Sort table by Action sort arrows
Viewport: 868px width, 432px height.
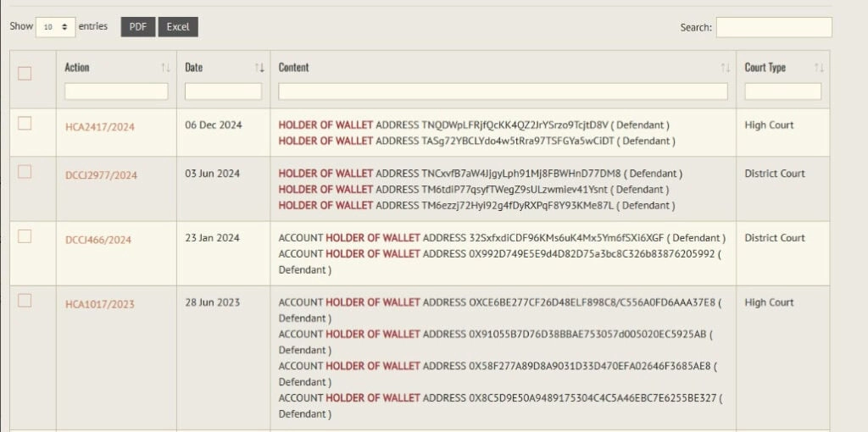[x=165, y=68]
